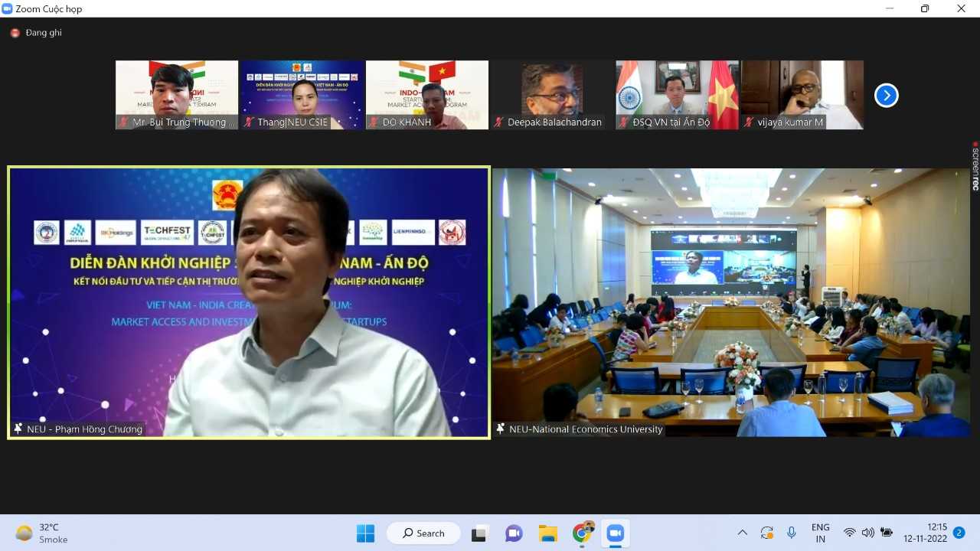Click the volume speaker icon in the tray

click(x=867, y=533)
